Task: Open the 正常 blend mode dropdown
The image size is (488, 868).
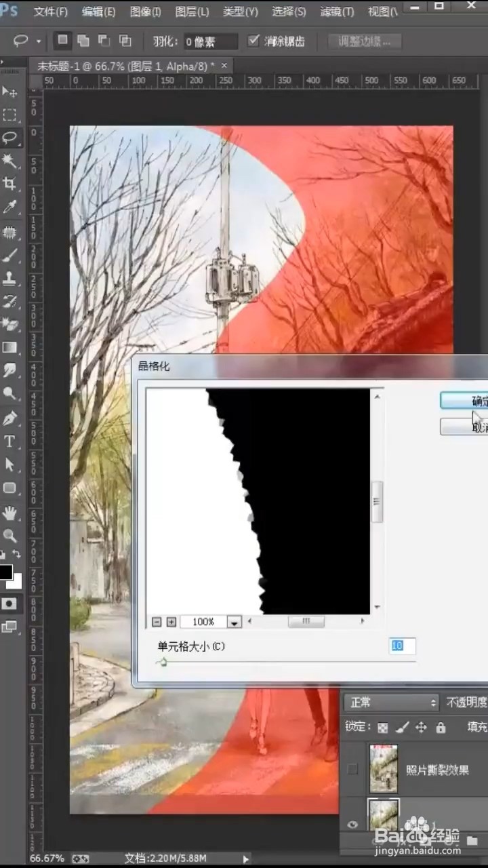Action: pyautogui.click(x=392, y=703)
